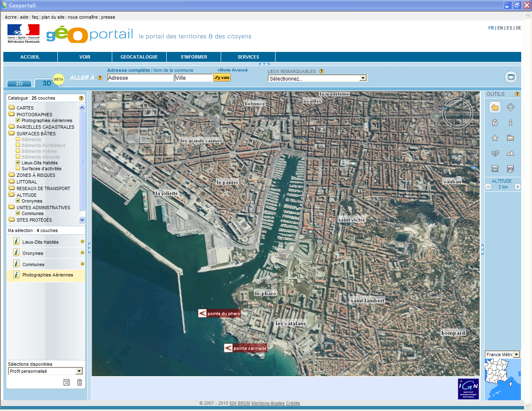Viewport: 532px width, 411px height.
Task: Open the ACCUEIL menu
Action: [30, 57]
